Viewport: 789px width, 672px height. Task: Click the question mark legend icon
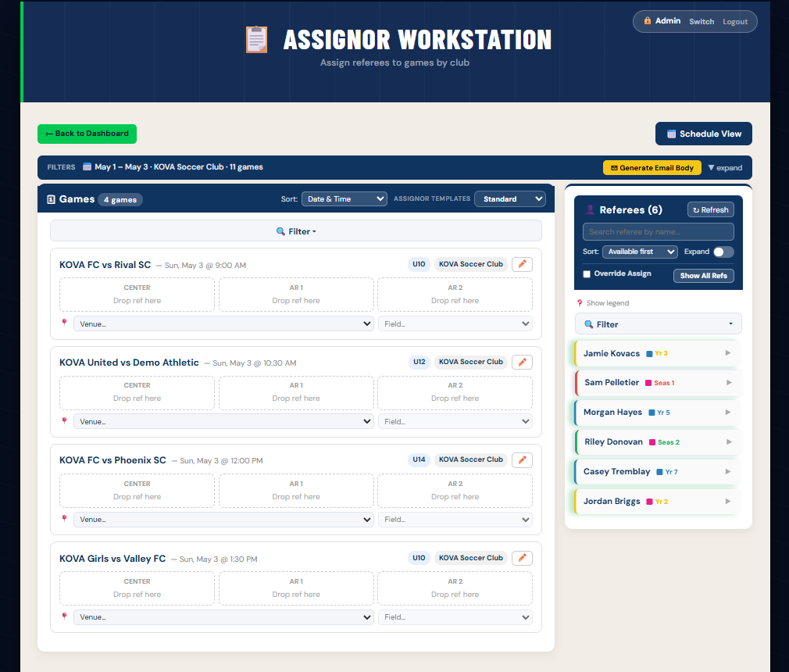(580, 303)
